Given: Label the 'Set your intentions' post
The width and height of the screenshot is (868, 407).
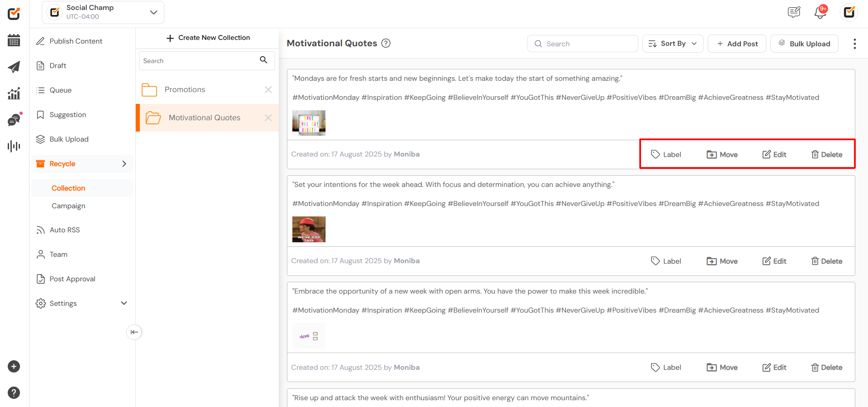Looking at the screenshot, I should 666,261.
